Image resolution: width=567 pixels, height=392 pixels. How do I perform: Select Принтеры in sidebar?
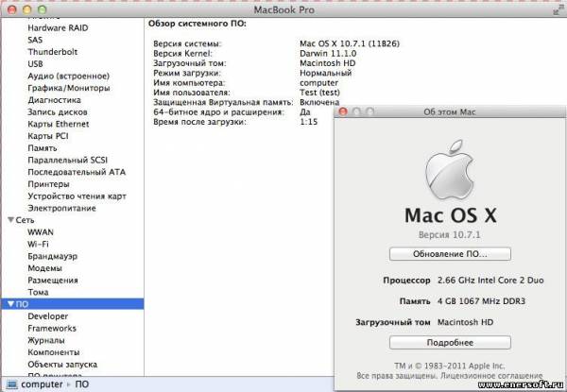coord(48,184)
